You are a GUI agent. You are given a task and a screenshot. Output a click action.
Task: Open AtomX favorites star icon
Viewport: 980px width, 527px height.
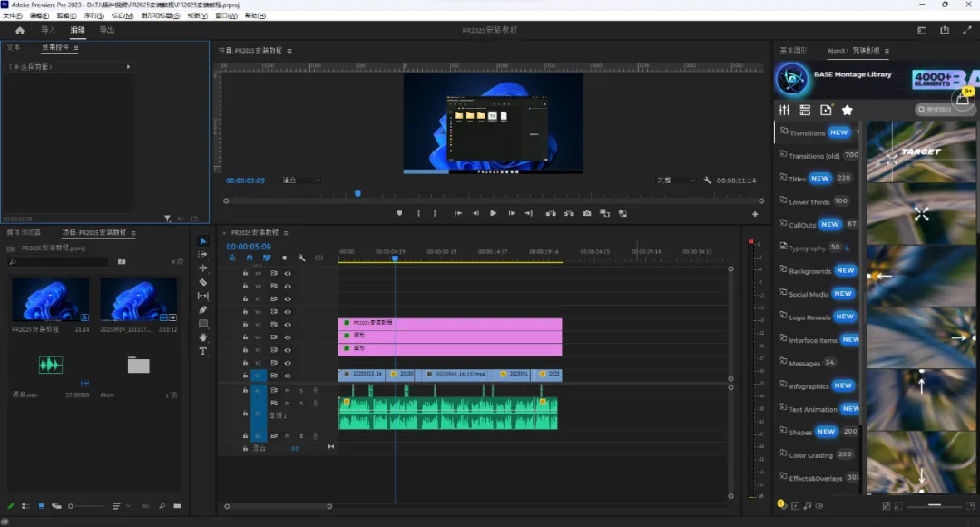(847, 110)
